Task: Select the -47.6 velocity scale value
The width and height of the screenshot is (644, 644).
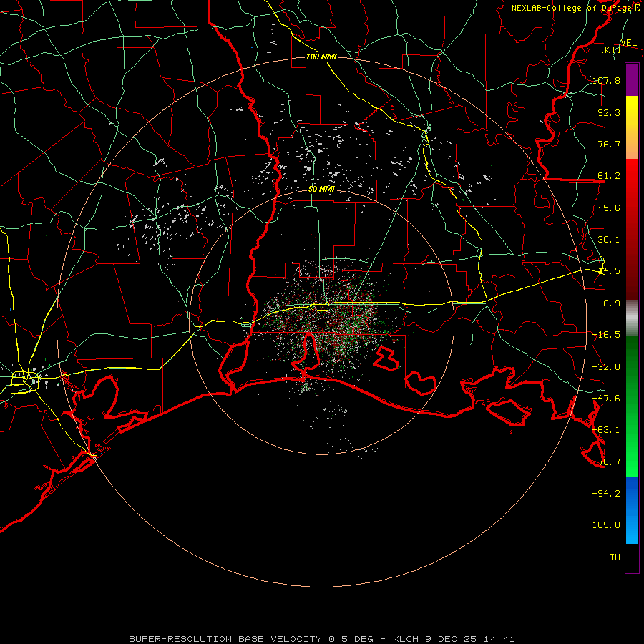Action: click(x=606, y=399)
